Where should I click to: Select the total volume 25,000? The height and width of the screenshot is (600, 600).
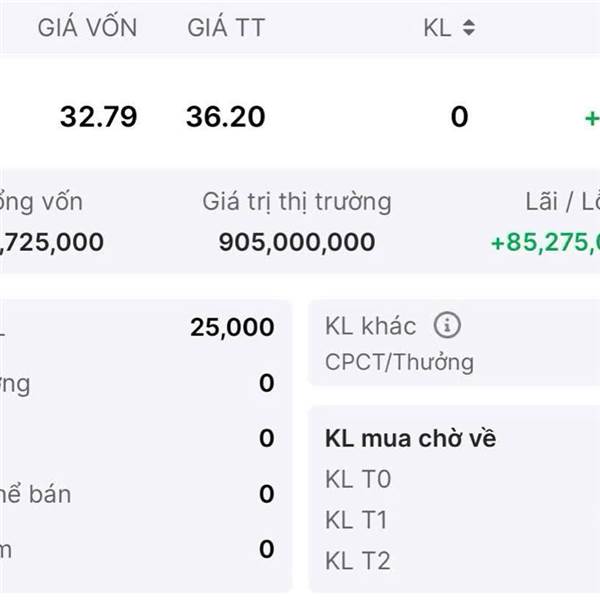pos(232,328)
